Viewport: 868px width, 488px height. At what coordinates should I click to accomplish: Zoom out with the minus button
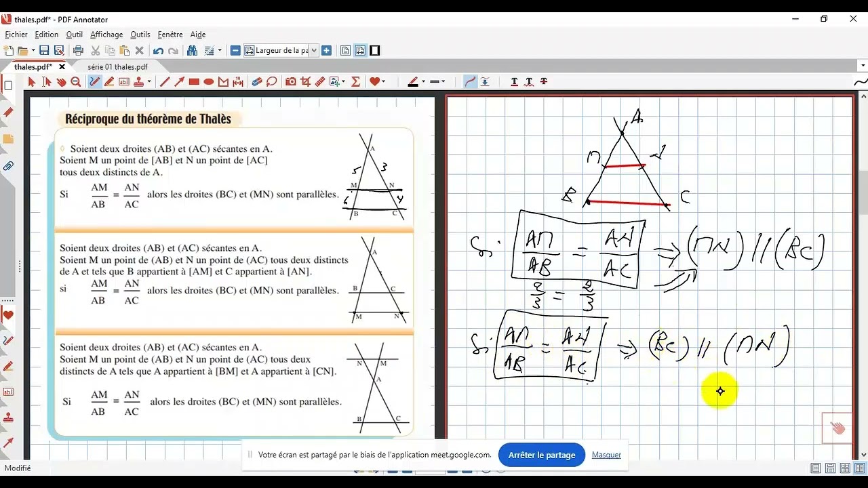[235, 50]
